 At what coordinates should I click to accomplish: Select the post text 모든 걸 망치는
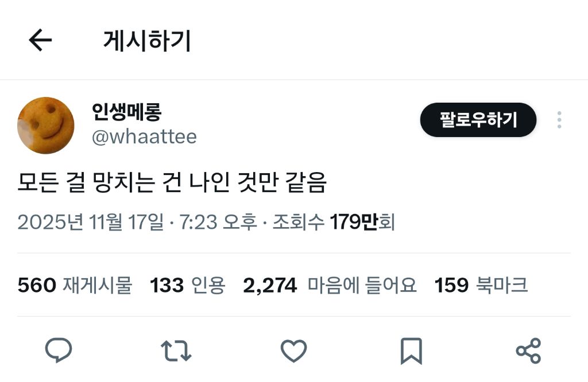[x=87, y=182]
